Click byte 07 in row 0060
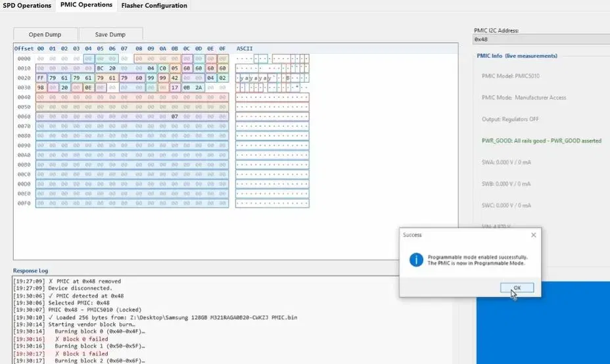The image size is (610, 364). (175, 116)
